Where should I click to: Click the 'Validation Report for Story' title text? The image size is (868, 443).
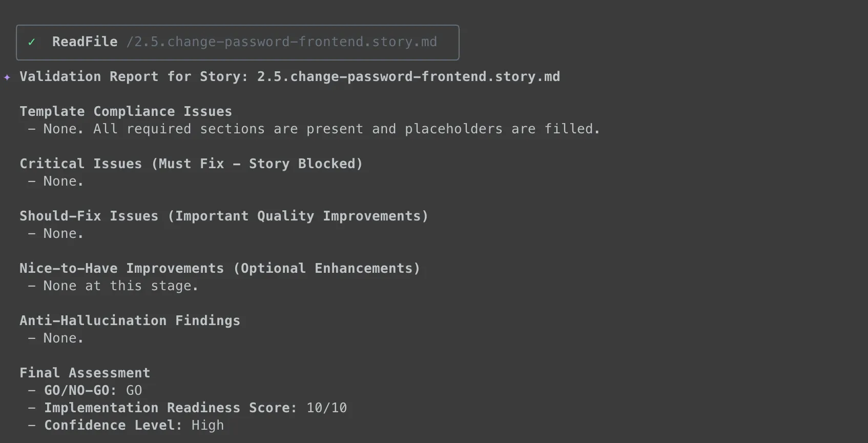point(133,77)
